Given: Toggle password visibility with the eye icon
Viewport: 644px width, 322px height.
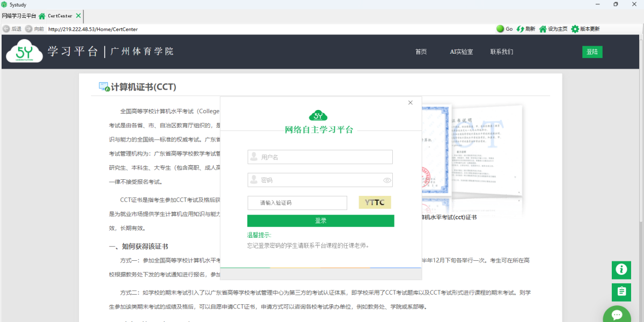Looking at the screenshot, I should (x=386, y=180).
